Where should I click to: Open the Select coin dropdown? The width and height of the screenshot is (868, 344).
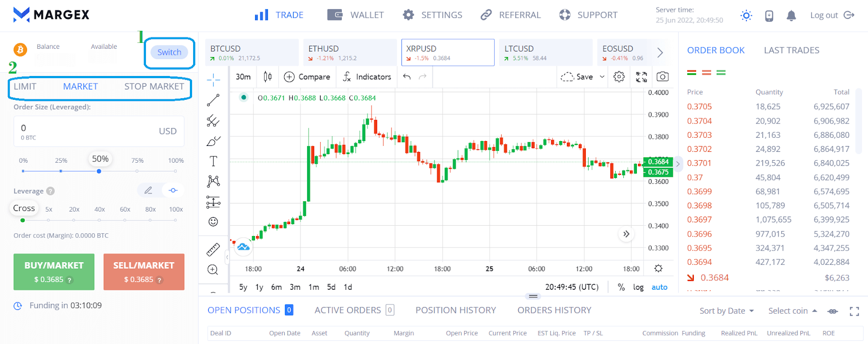point(793,311)
